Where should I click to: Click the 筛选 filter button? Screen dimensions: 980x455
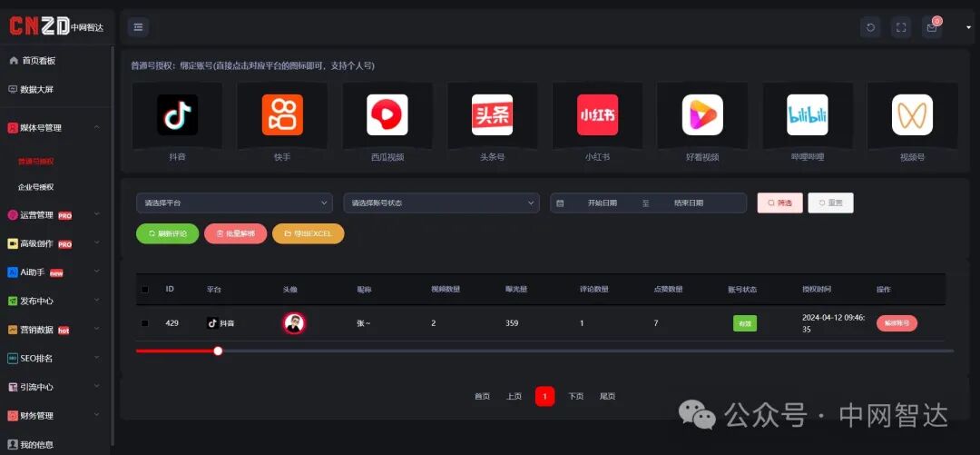click(x=780, y=203)
